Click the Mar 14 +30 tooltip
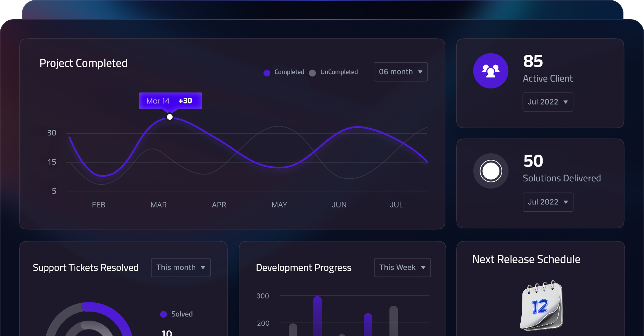The height and width of the screenshot is (336, 644). (x=170, y=101)
